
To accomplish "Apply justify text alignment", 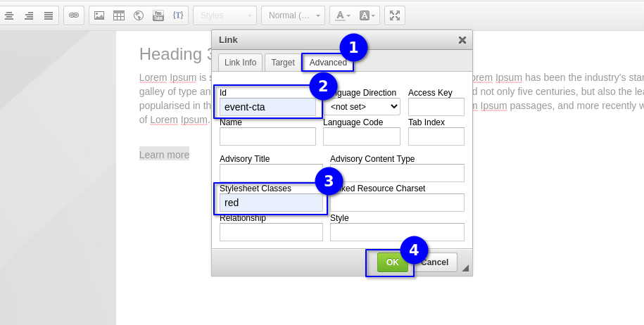I will pyautogui.click(x=49, y=15).
